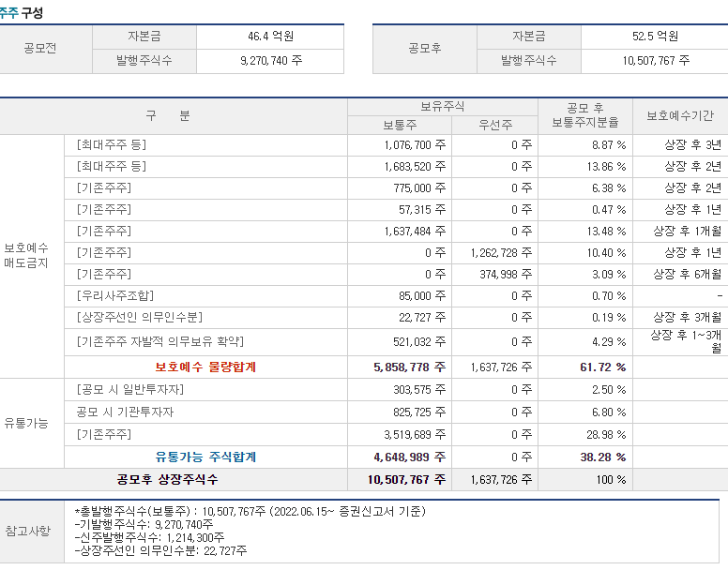Select the 8.87 % ownership cell

[585, 145]
